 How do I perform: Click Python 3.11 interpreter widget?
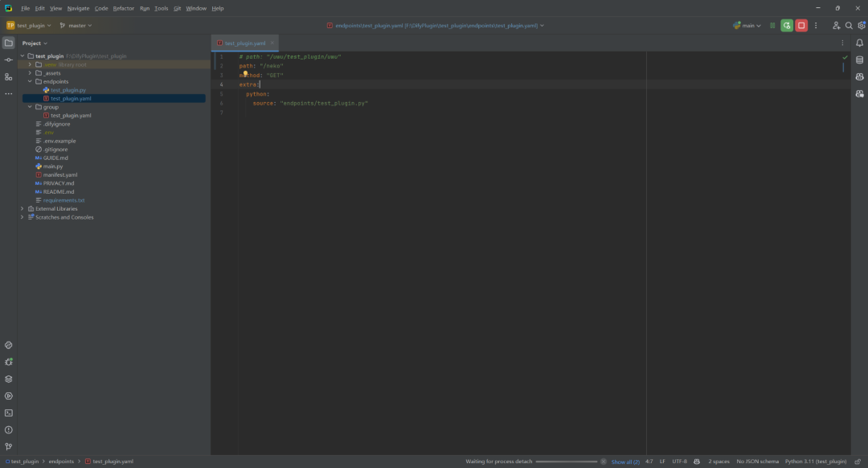(816, 462)
